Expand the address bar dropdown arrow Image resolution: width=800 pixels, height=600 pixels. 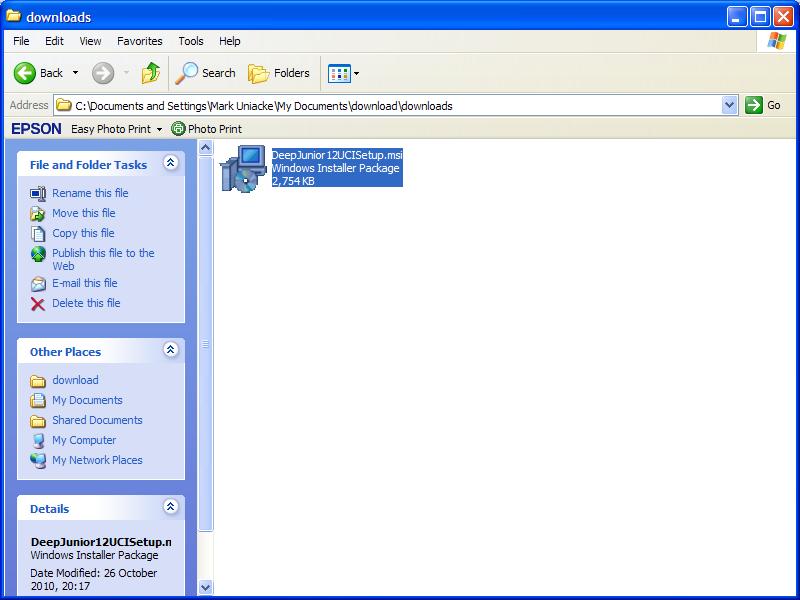tap(729, 105)
